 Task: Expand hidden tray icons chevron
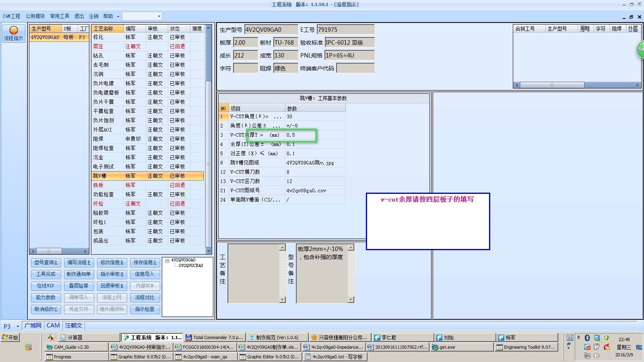pos(578,337)
